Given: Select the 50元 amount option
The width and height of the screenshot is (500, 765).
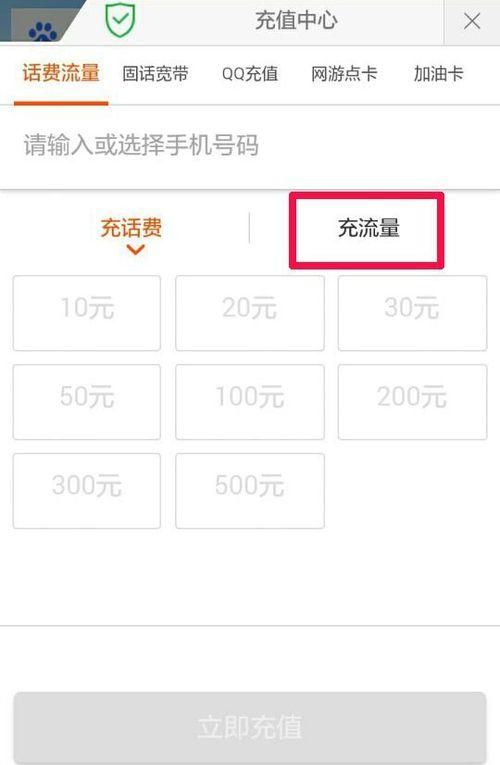Looking at the screenshot, I should (x=87, y=402).
